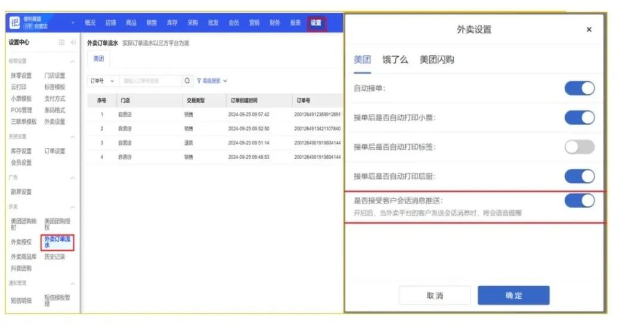The height and width of the screenshot is (331, 644).
Task: Collapse the 外卖 sidebar section chevron
Action: click(73, 207)
